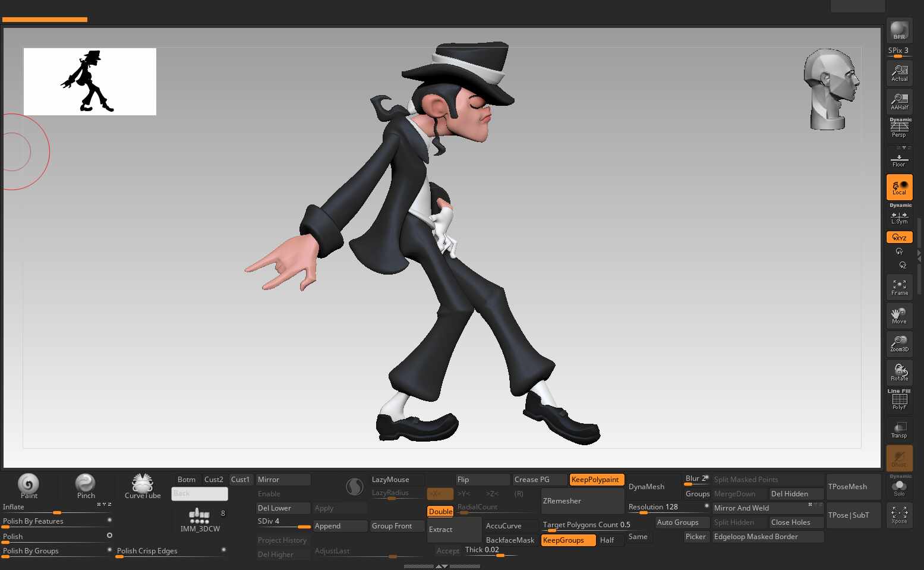Toggle Persp perspective view

[x=899, y=129]
